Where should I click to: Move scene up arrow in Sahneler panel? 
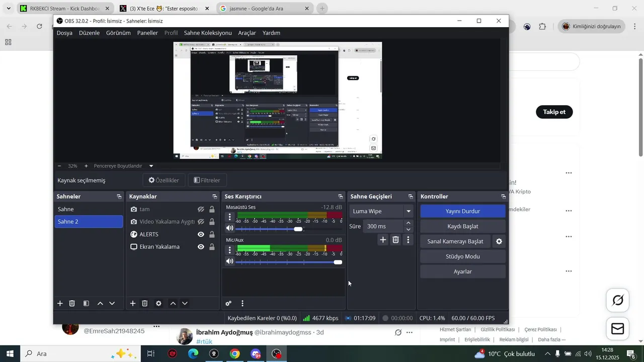(100, 303)
